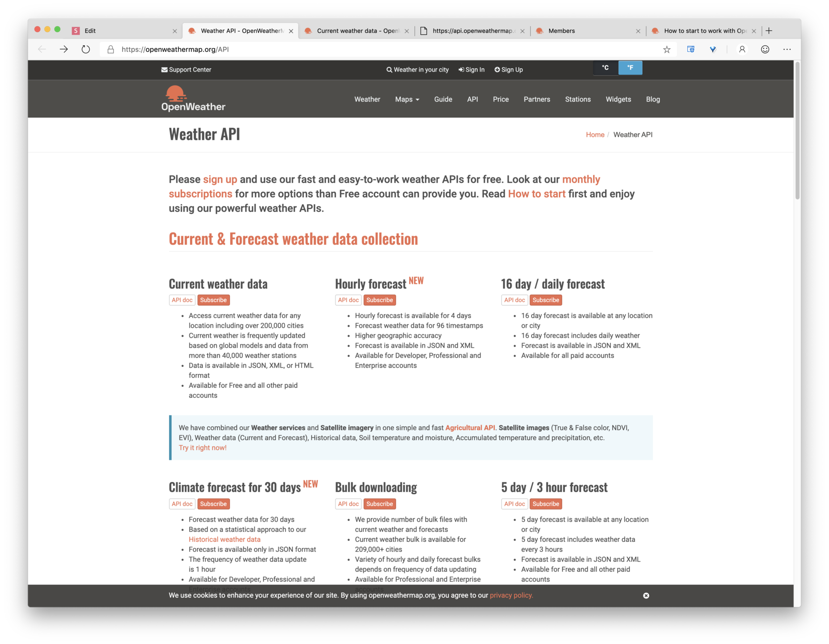Click the padlock site info icon
The height and width of the screenshot is (644, 829).
pos(111,49)
